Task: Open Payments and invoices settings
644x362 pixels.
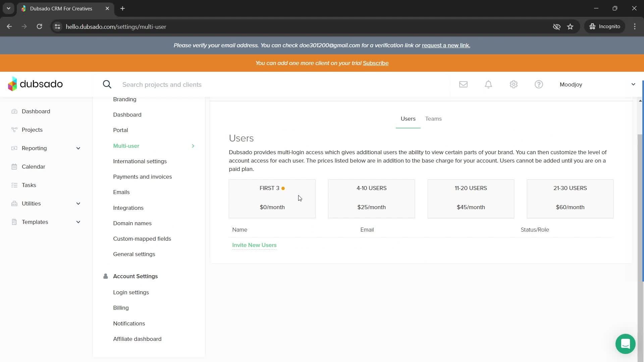Action: point(143,177)
